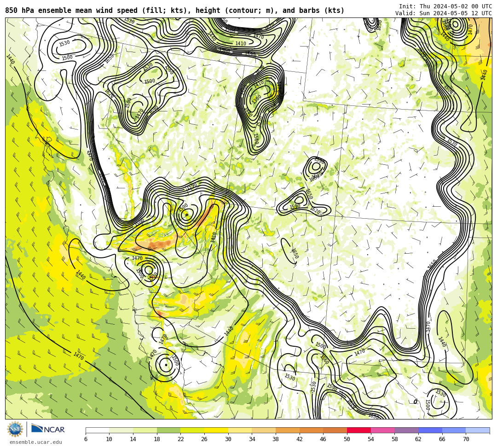Image resolution: width=497 pixels, height=448 pixels.
Task: Pick the pale 10–14 kts colorbar segment
Action: tap(121, 431)
